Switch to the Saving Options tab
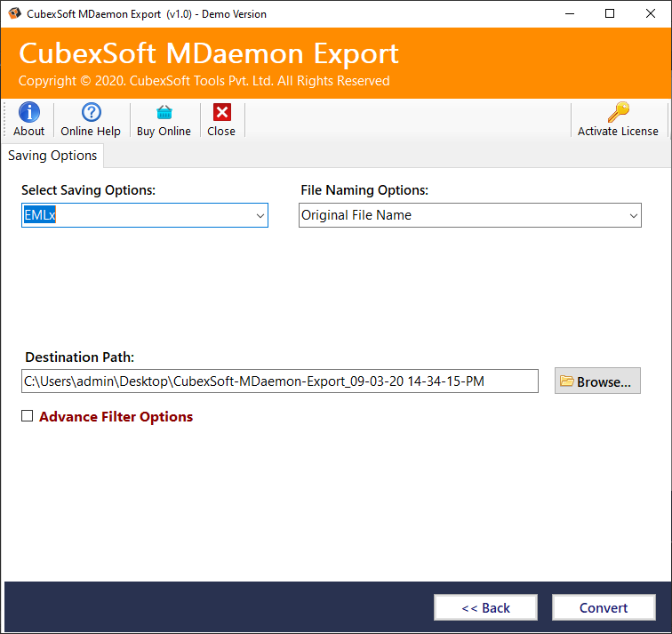This screenshot has height=634, width=672. point(52,156)
